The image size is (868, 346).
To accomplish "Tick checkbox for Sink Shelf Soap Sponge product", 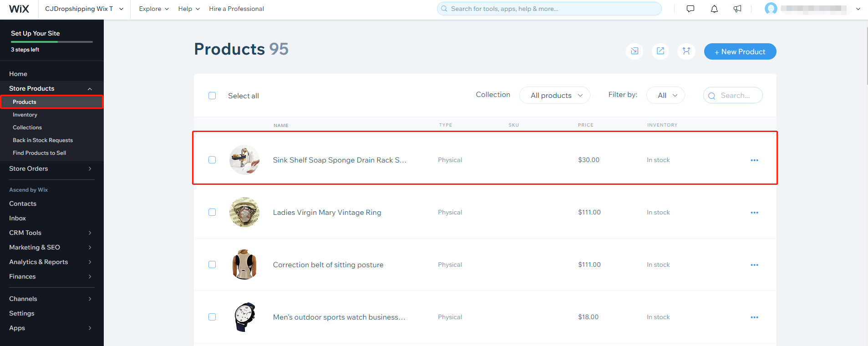I will (x=212, y=160).
